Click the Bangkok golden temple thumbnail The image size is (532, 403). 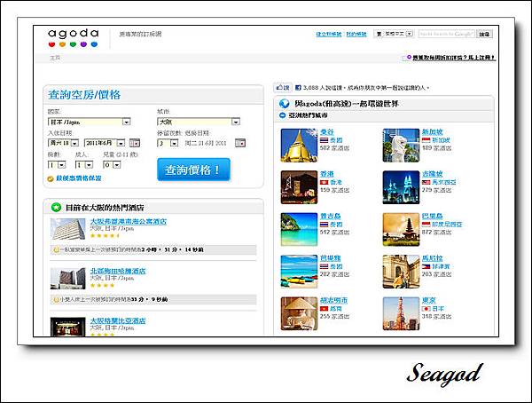point(299,145)
